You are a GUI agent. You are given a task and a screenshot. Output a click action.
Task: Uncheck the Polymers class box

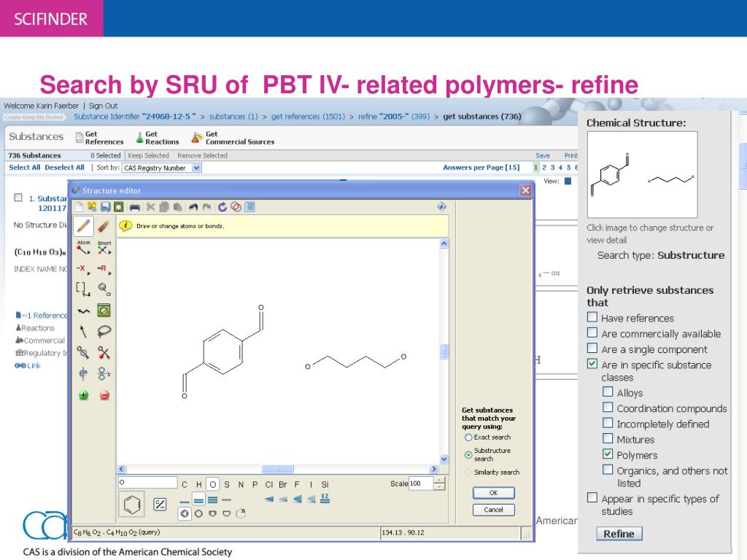(608, 454)
